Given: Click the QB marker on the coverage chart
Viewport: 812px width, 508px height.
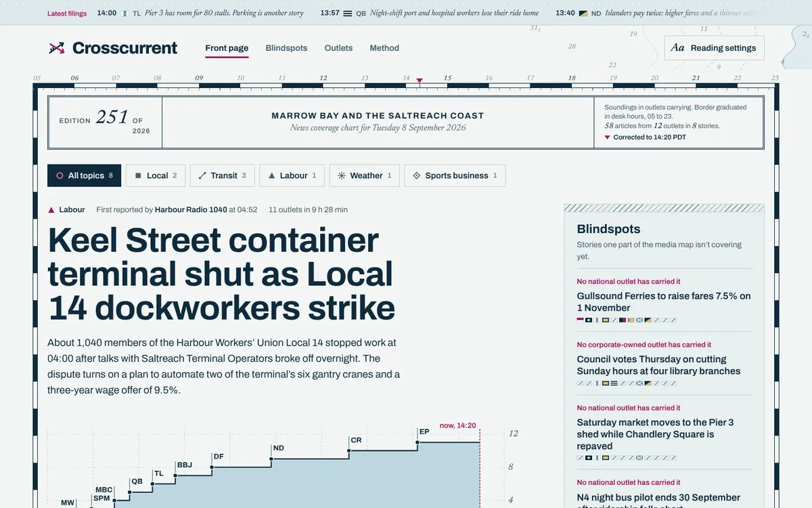Looking at the screenshot, I should (130, 492).
